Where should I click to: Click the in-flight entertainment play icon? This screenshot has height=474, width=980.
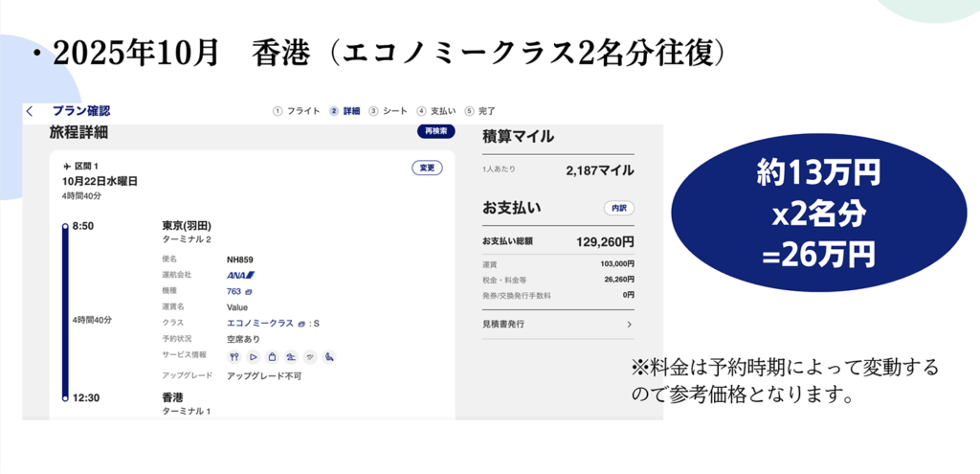[x=254, y=357]
